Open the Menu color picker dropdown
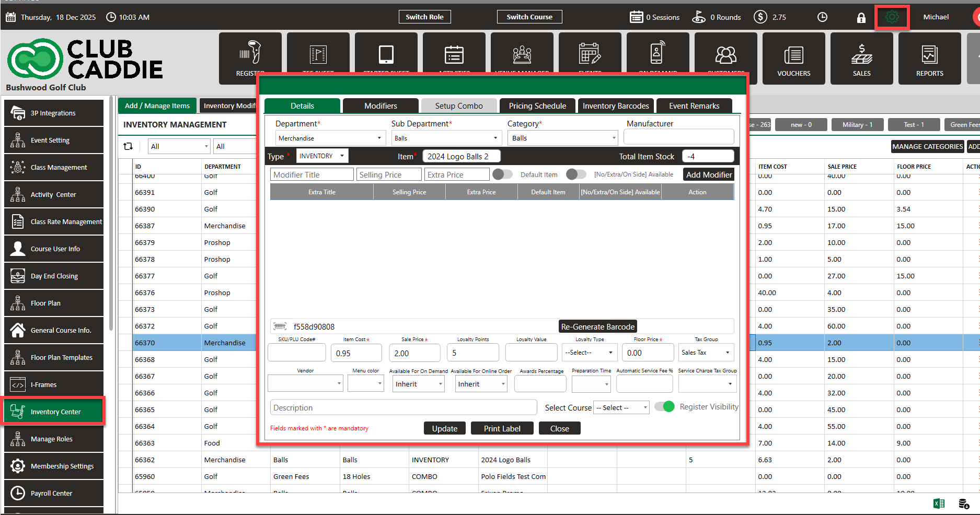 click(365, 384)
